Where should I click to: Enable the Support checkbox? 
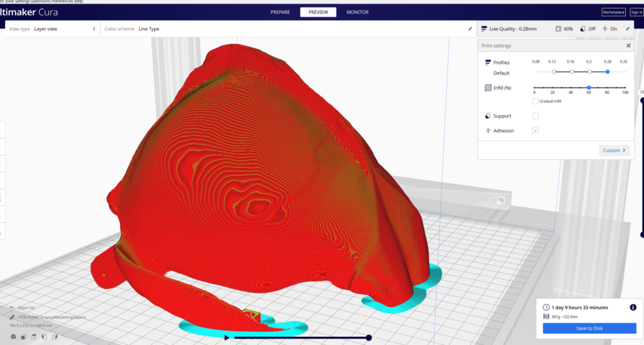[535, 116]
